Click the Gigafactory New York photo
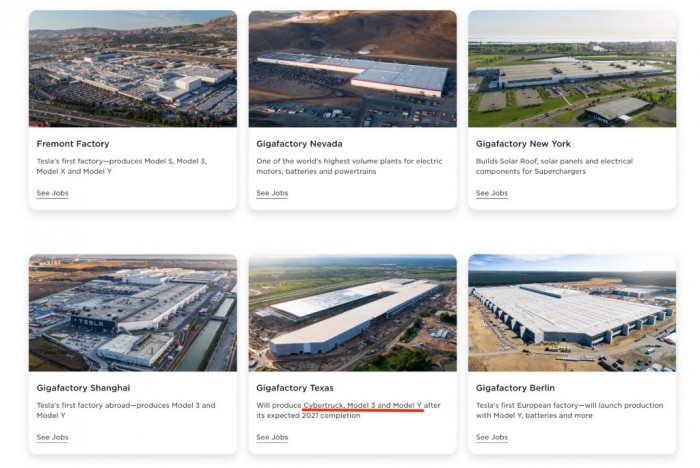The image size is (700, 468). point(571,68)
